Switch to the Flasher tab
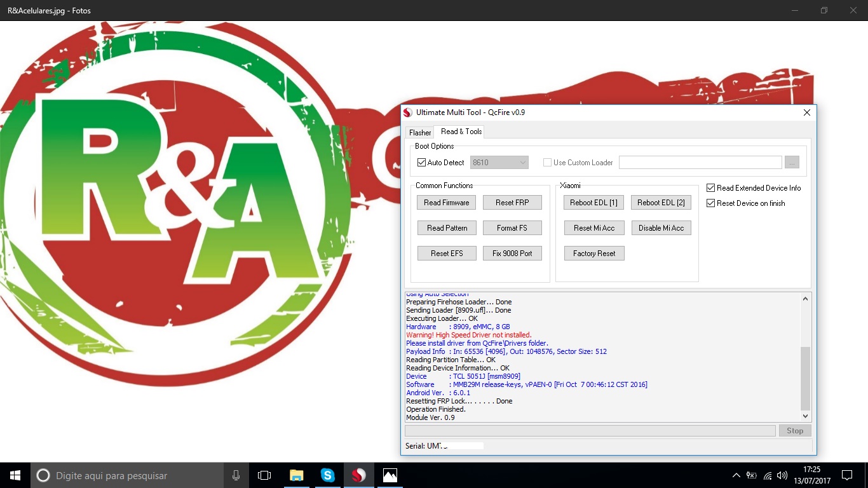 420,132
